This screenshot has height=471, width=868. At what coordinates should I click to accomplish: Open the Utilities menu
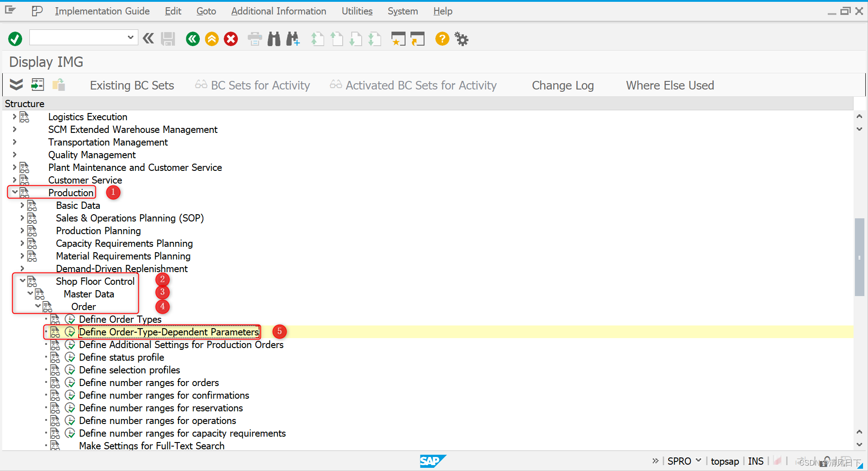click(357, 11)
